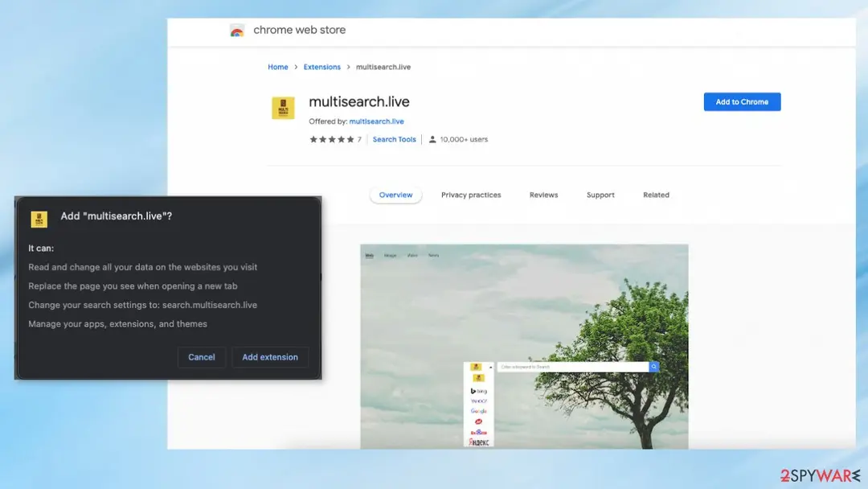Click the '10,000+ users' text
The image size is (868, 489).
464,140
